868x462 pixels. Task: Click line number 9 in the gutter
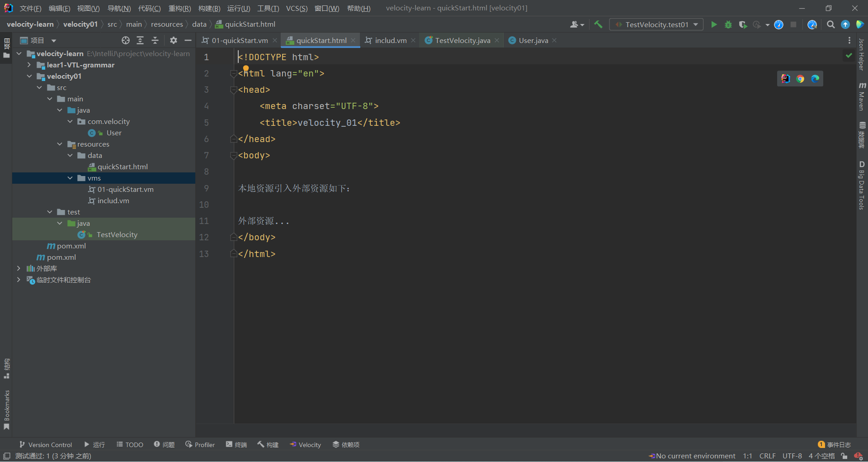206,188
